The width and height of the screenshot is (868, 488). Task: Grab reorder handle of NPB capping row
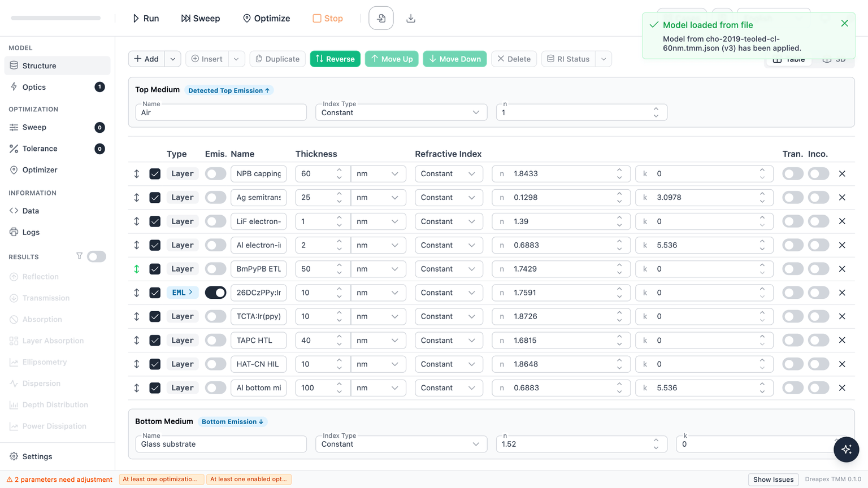tap(137, 174)
